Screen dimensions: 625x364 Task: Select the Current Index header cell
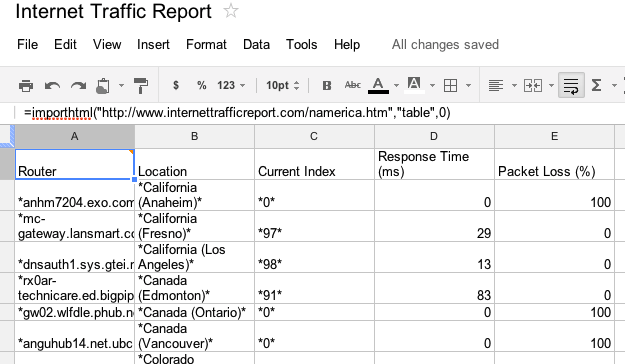(x=314, y=164)
